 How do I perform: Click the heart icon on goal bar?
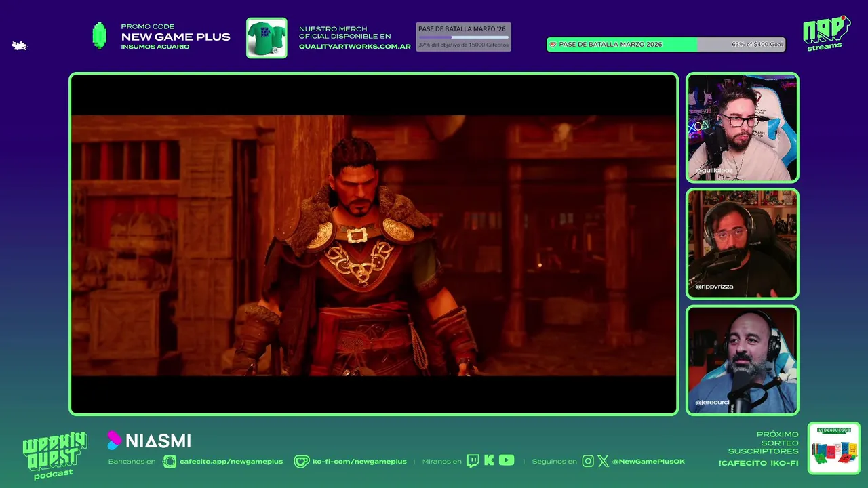[553, 44]
